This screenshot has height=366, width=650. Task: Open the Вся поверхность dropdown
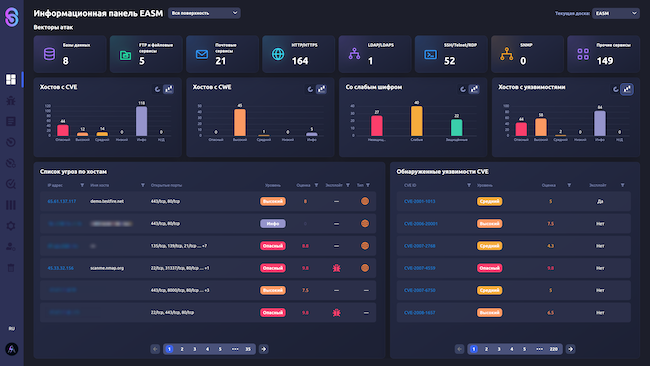[x=204, y=13]
